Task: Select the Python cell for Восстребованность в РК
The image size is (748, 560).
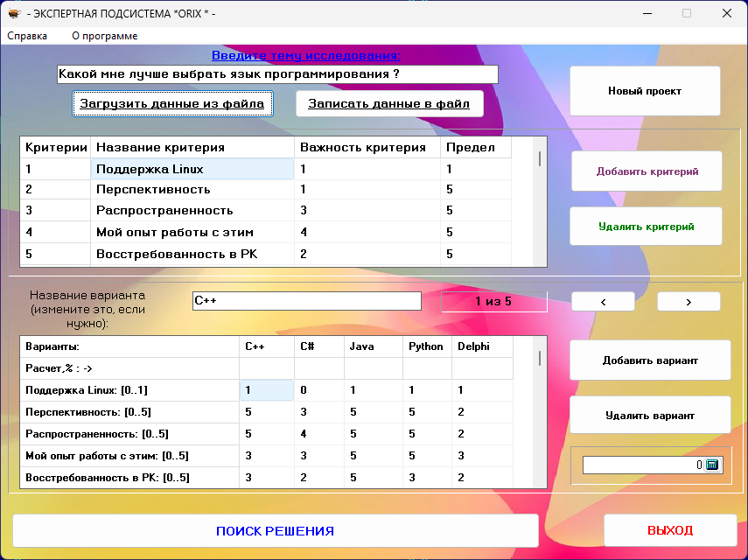Action: (428, 478)
